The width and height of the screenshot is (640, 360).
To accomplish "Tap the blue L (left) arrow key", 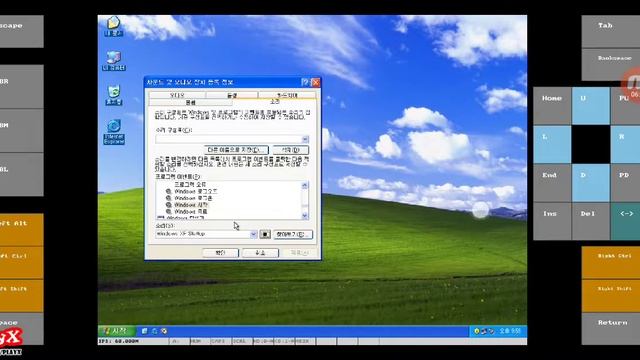I will pos(552,144).
